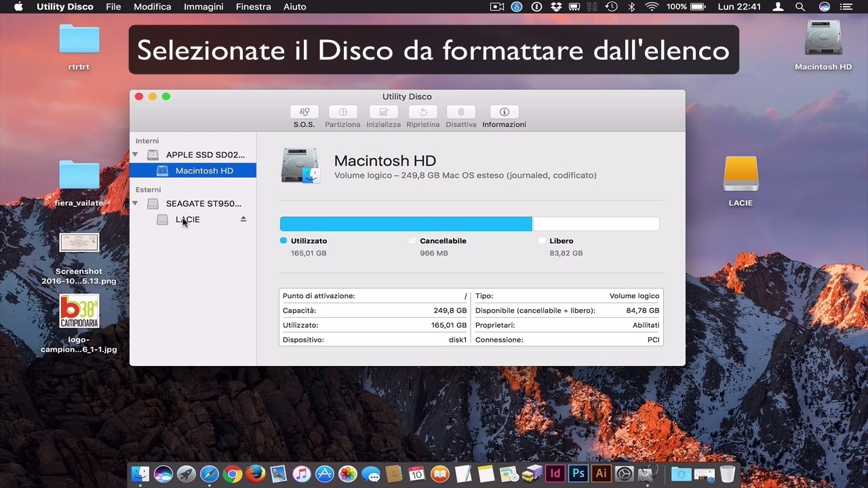Click the blue Utilizzato legend dot
Viewport: 868px width, 488px height.
click(x=283, y=241)
